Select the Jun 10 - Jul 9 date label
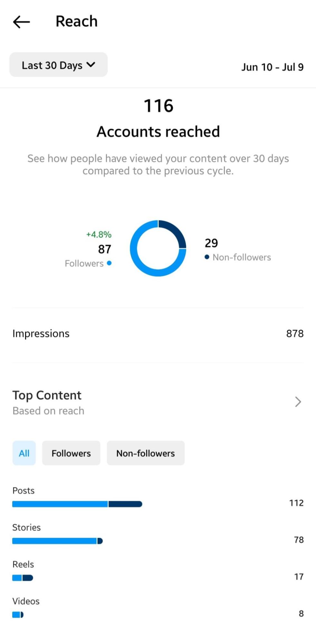The height and width of the screenshot is (644, 316). pos(273,67)
